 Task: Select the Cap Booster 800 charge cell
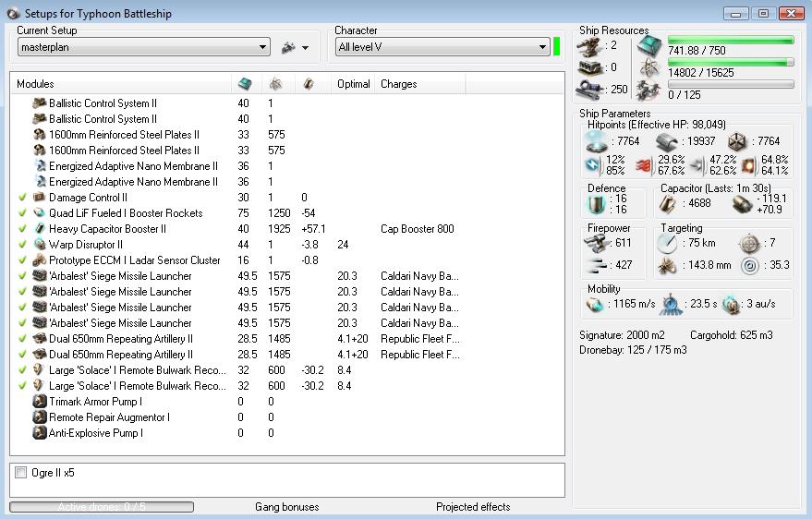(x=417, y=229)
